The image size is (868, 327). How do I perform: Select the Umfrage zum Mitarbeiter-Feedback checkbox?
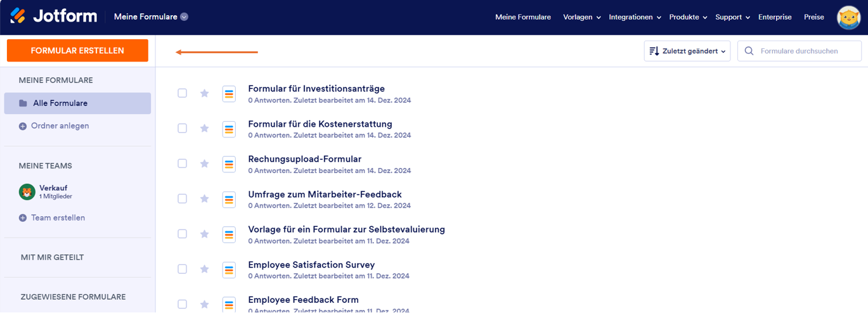(183, 199)
